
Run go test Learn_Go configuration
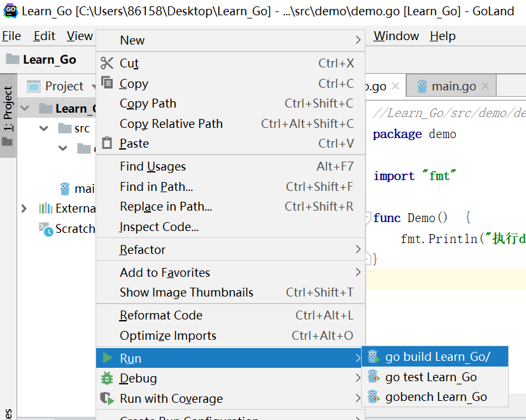pyautogui.click(x=435, y=377)
